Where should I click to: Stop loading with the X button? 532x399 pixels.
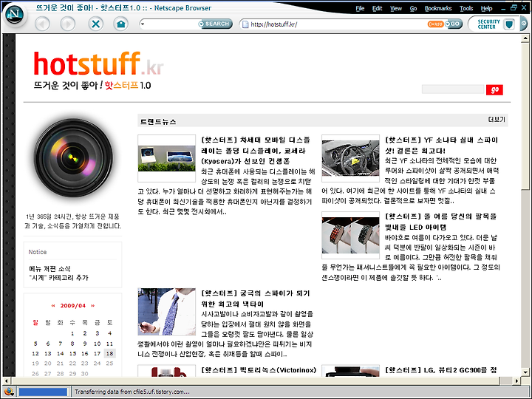point(95,24)
